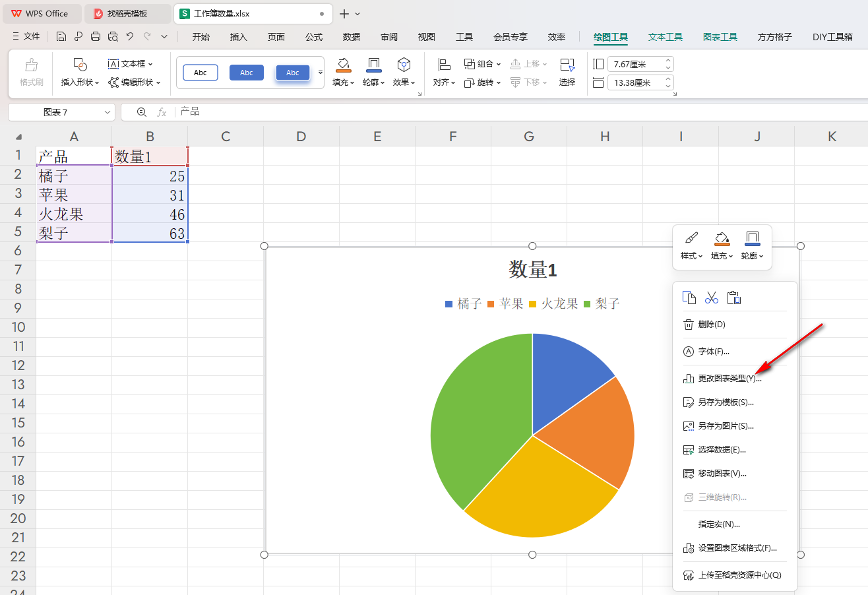Screen dimensions: 868x595
Task: Open the size settings dialog launcher arrow
Action: point(674,95)
